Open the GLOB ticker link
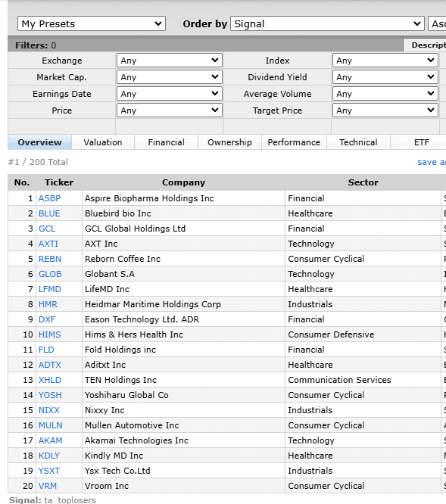The width and height of the screenshot is (446, 504). (50, 274)
